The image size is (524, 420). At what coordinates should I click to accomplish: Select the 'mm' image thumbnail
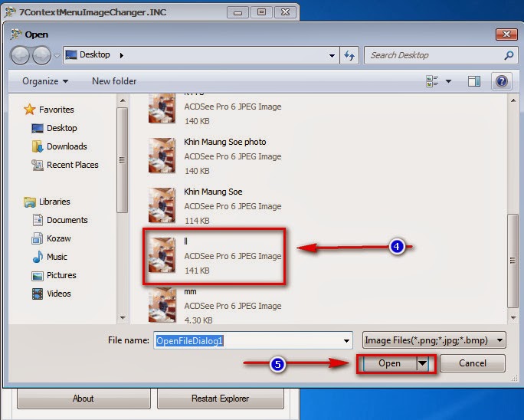pos(162,305)
